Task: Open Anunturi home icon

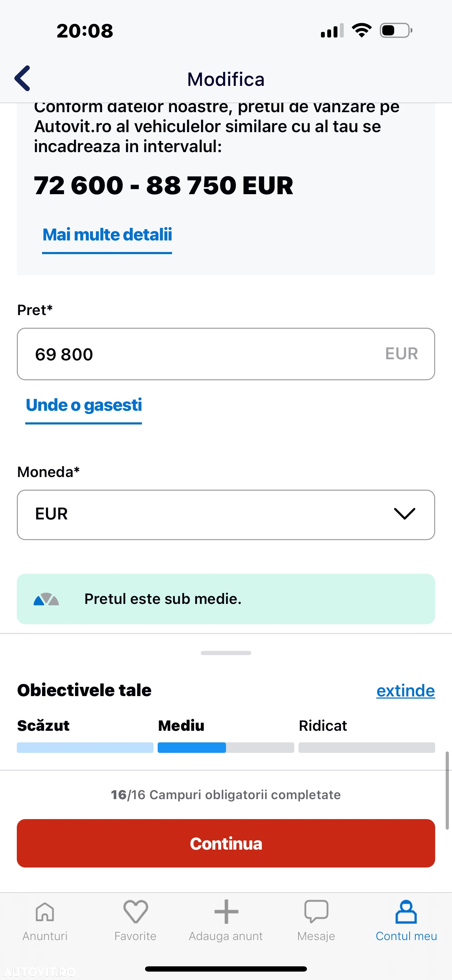Action: point(45,912)
